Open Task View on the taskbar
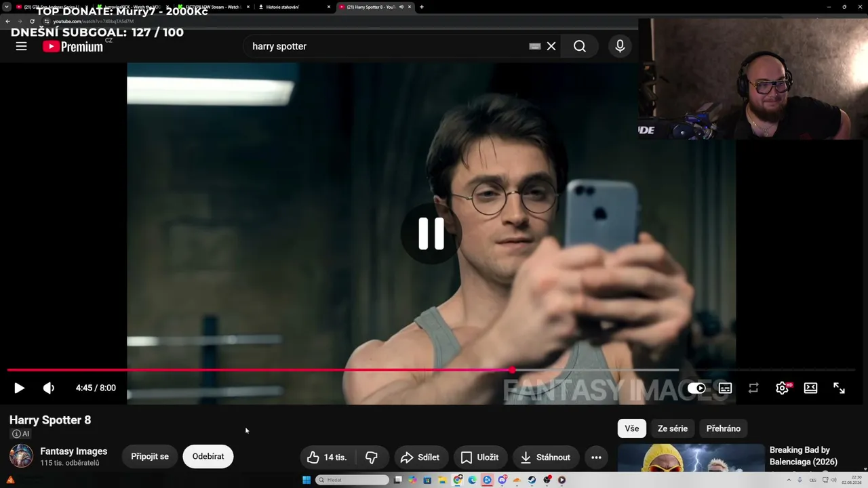Image resolution: width=868 pixels, height=488 pixels. tap(398, 480)
